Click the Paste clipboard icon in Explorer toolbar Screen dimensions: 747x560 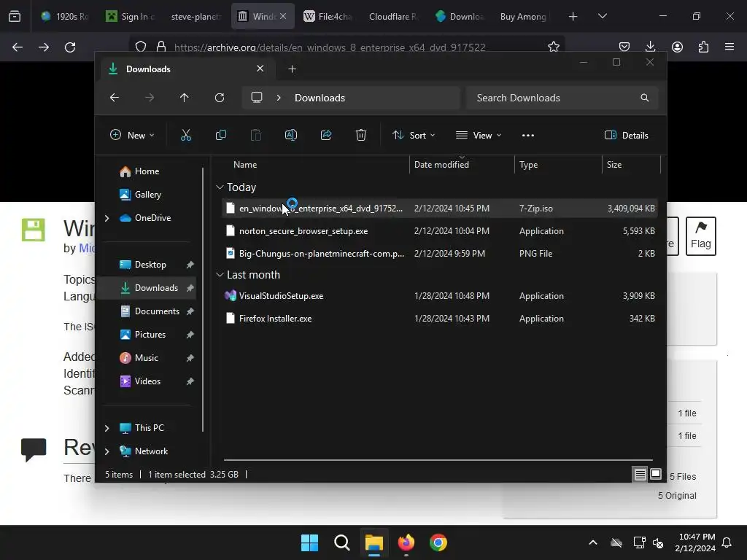point(256,135)
